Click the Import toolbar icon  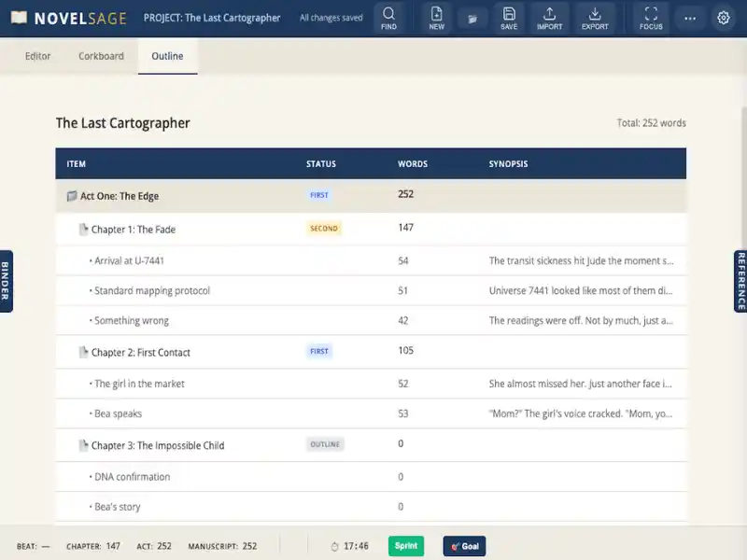tap(549, 18)
